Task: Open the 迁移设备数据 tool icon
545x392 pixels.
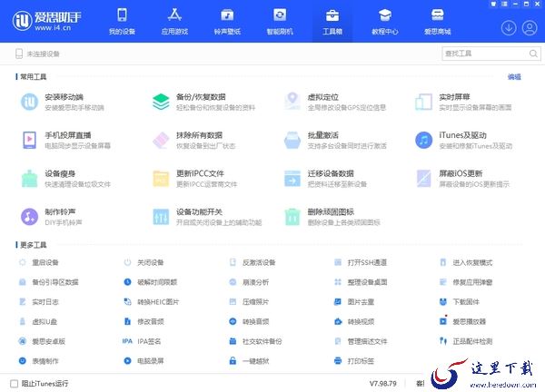Action: (292, 179)
